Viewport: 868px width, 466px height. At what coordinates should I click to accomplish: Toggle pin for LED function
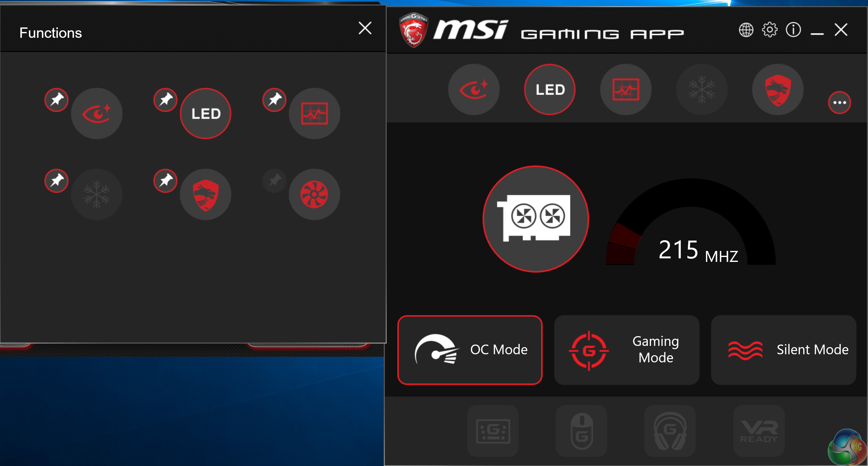tap(166, 100)
